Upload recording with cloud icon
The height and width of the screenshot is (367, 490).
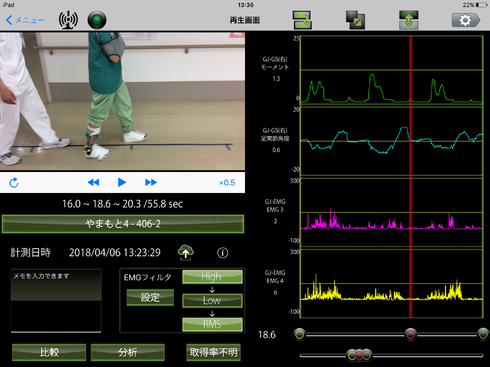tap(186, 252)
